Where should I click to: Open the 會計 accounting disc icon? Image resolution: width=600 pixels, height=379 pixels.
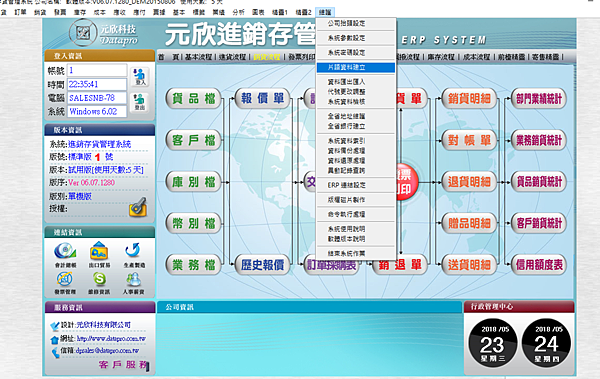click(65, 254)
